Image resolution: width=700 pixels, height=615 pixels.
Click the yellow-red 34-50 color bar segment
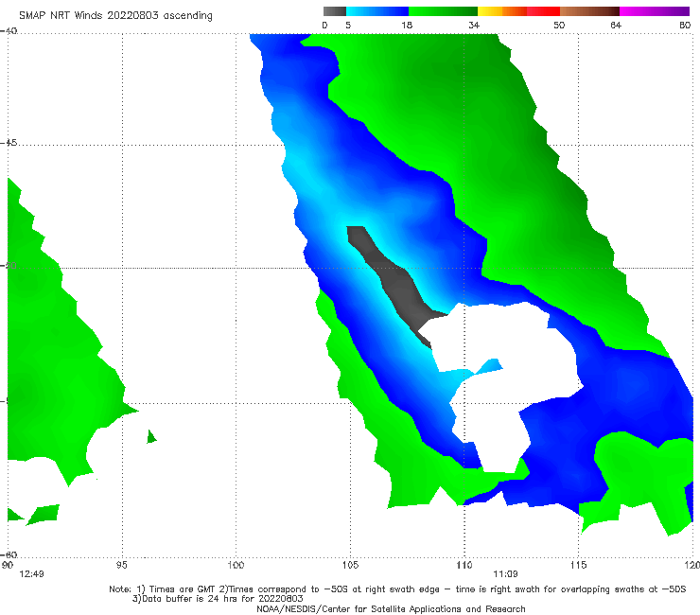[x=518, y=11]
